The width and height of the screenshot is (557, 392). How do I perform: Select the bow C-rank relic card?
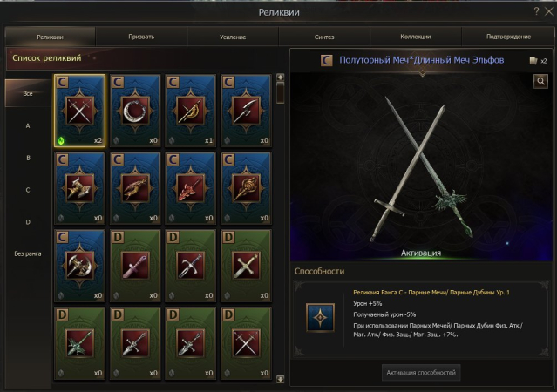coord(190,111)
